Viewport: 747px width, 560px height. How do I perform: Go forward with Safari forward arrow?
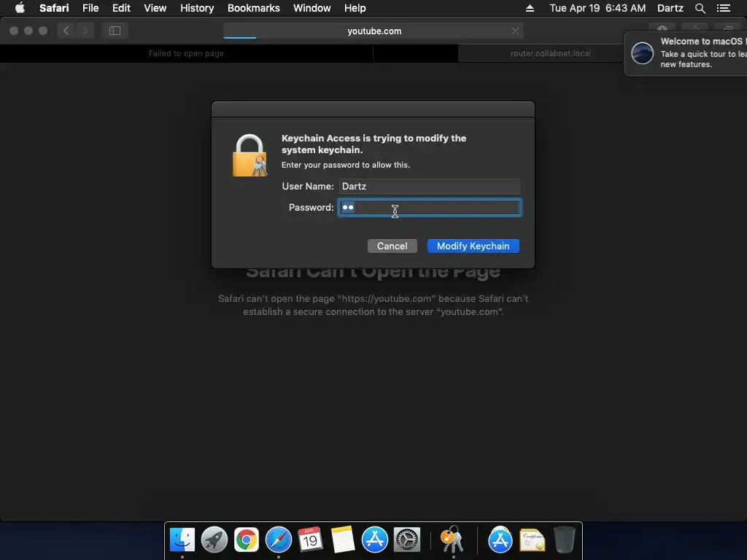click(85, 31)
